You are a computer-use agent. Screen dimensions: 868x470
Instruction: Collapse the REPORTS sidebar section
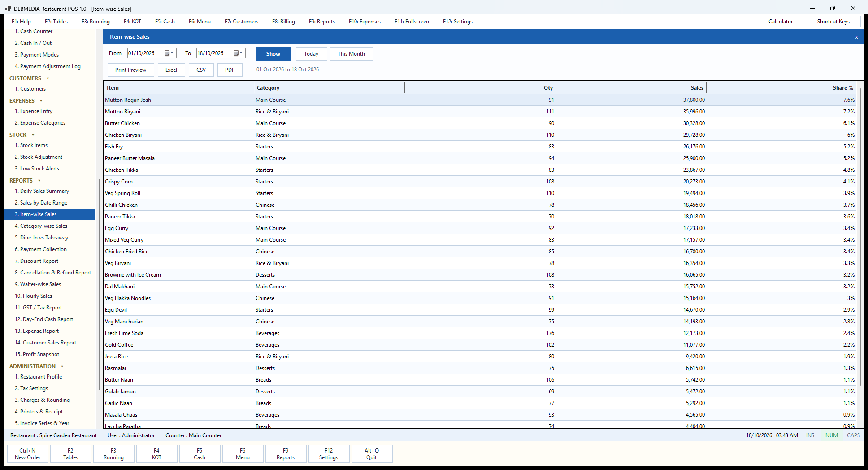pos(39,181)
